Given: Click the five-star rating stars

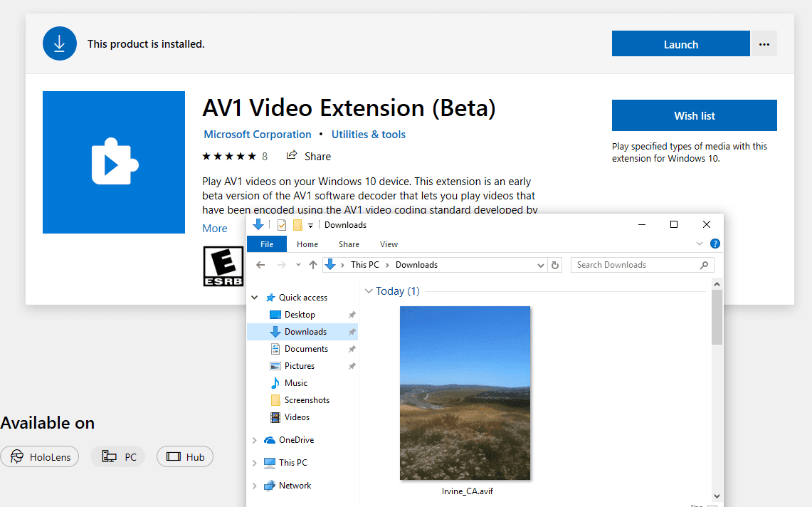Looking at the screenshot, I should [x=229, y=156].
